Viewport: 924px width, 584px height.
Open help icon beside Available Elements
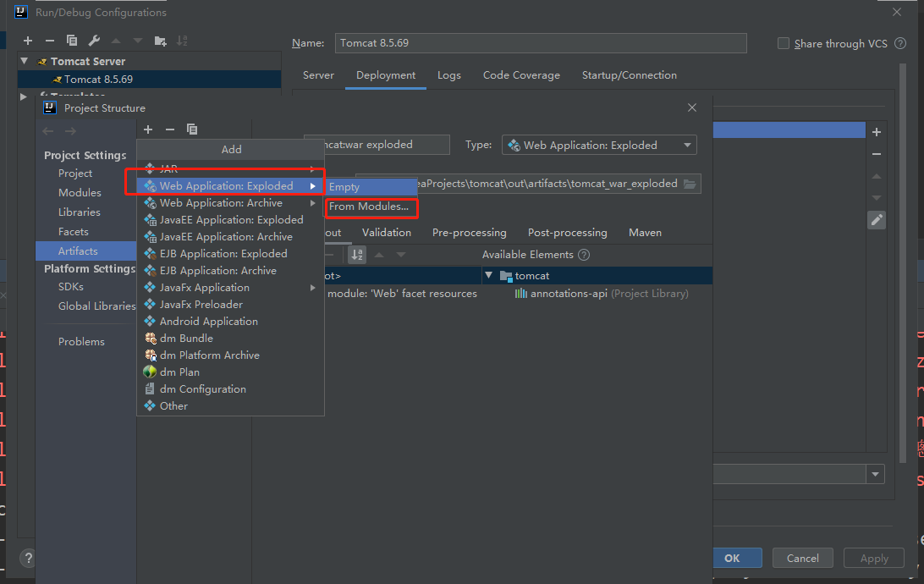tap(584, 255)
